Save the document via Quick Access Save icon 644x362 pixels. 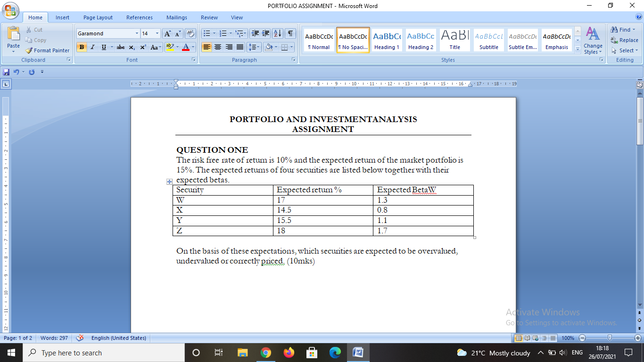[x=5, y=72]
